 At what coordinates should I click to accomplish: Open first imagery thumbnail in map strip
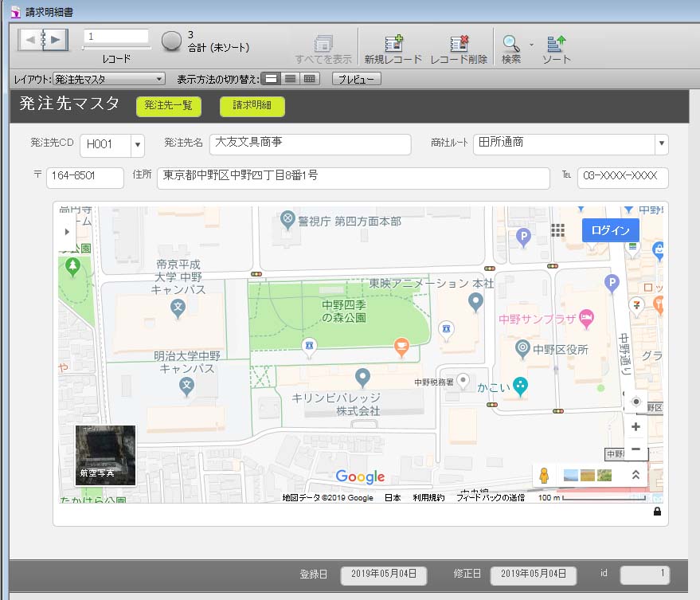point(570,475)
